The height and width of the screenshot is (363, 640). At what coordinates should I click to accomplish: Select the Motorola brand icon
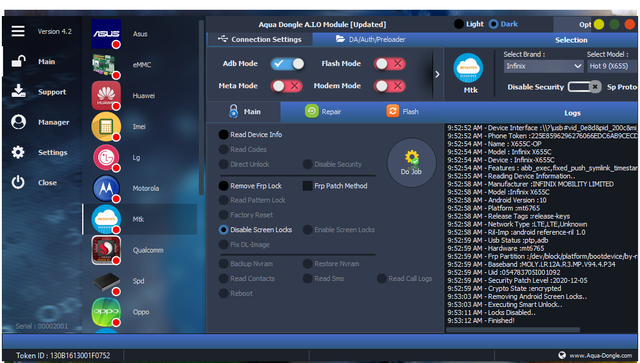(x=106, y=188)
